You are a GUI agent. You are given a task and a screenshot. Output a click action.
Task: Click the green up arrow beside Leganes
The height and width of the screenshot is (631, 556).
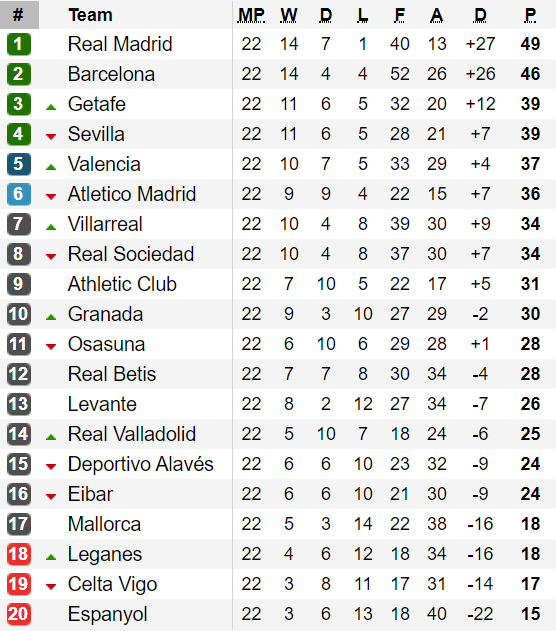(51, 557)
